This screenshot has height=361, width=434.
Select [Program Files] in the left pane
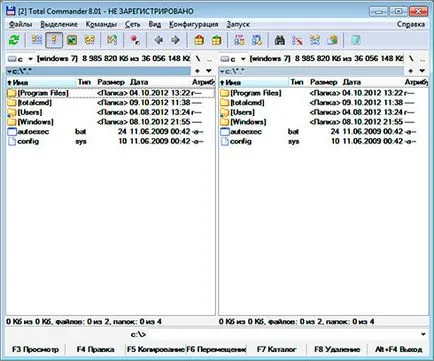[111, 93]
